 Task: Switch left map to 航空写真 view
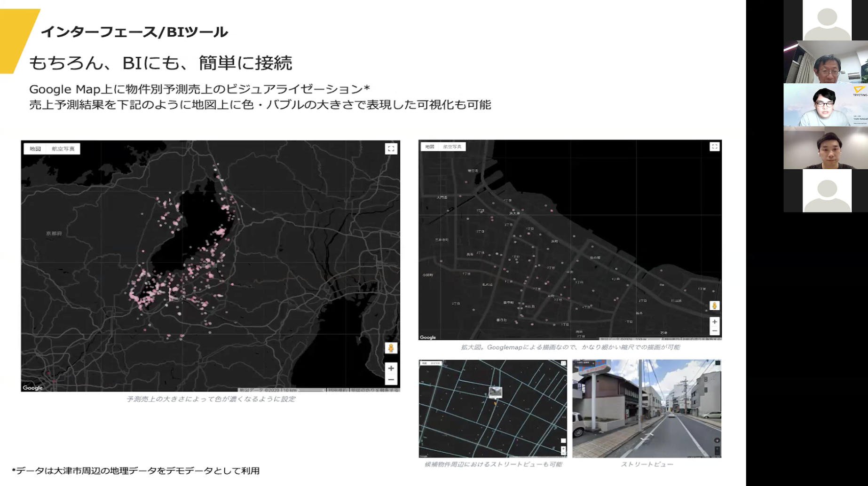click(x=63, y=149)
